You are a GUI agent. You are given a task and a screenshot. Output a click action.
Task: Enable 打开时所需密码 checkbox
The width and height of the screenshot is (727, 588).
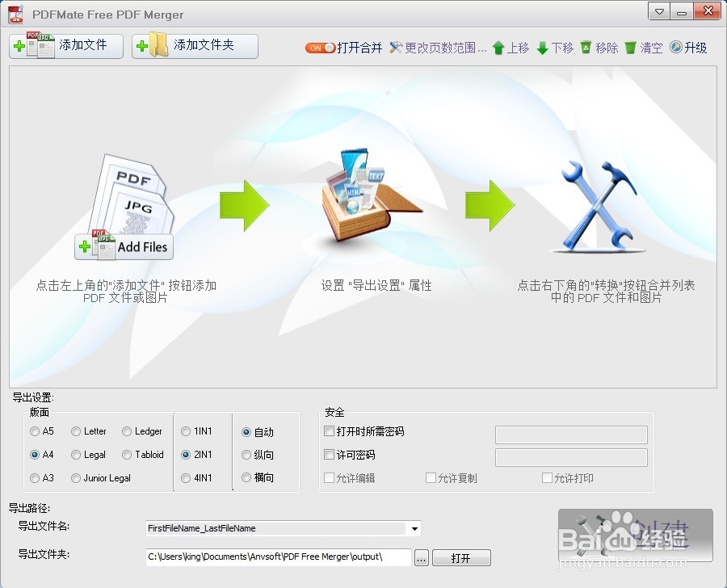click(x=330, y=431)
